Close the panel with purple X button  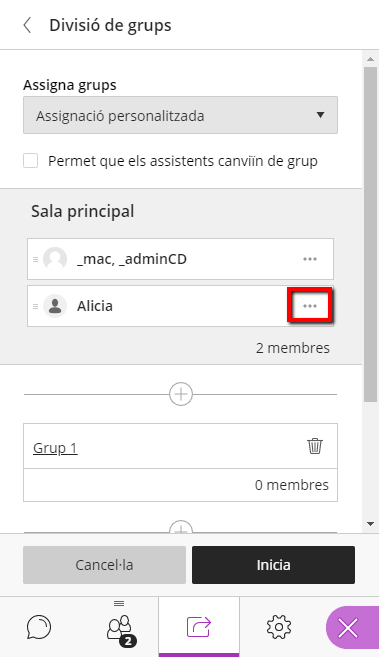pyautogui.click(x=348, y=628)
